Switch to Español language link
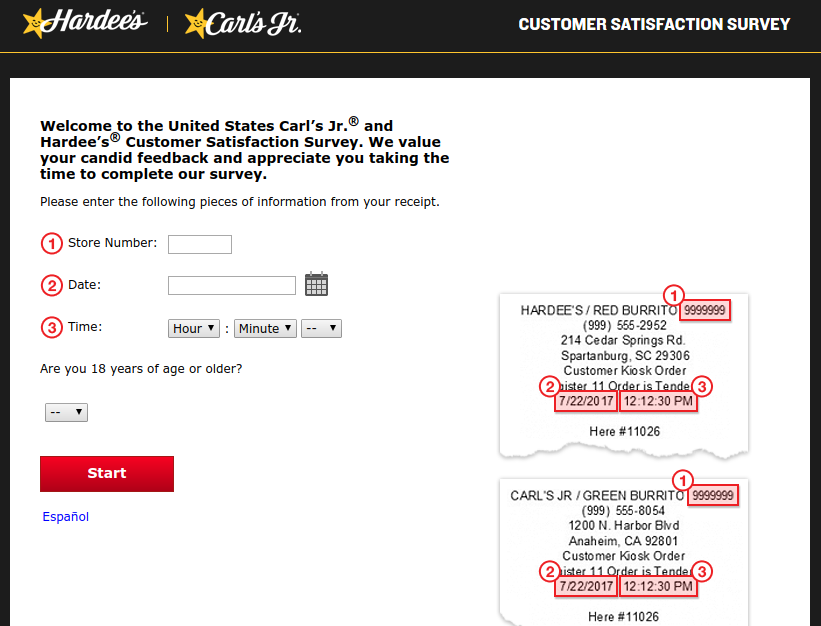The image size is (821, 626). click(x=65, y=517)
